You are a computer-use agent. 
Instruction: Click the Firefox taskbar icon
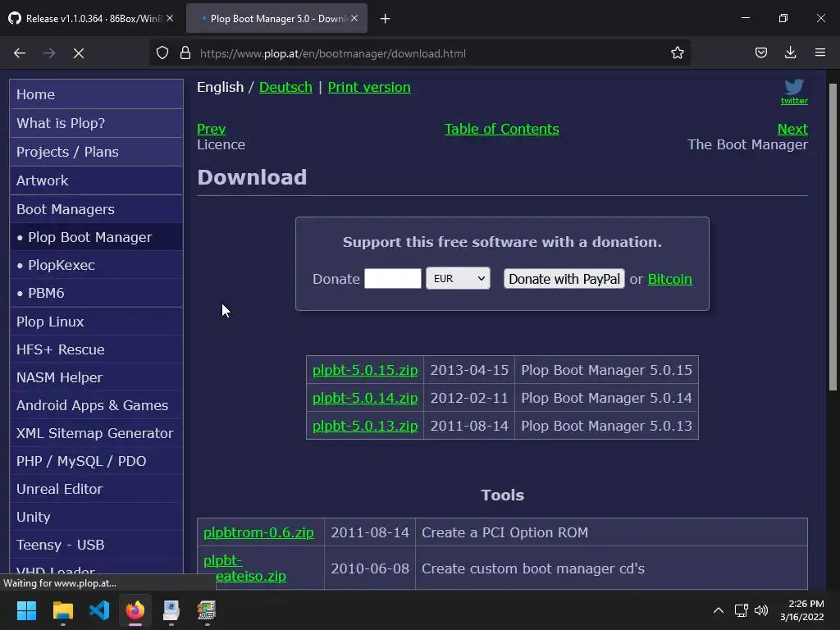click(x=135, y=610)
